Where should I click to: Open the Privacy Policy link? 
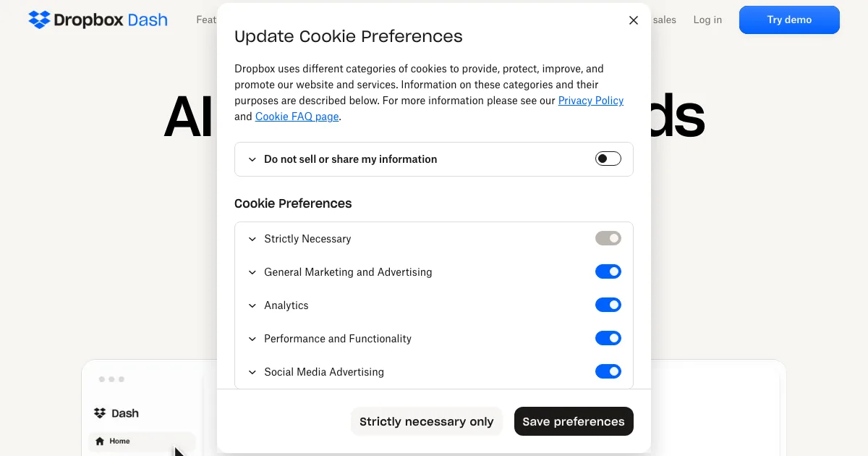pos(590,101)
